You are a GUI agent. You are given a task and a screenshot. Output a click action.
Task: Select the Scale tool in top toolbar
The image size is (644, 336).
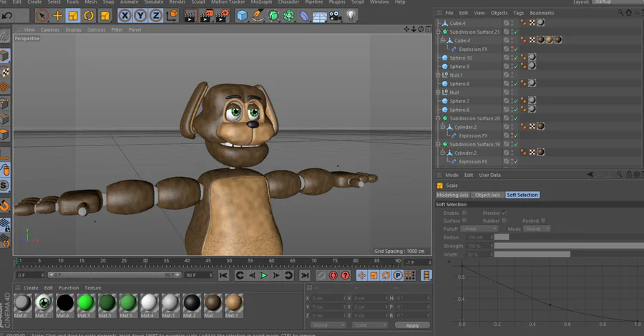coord(73,16)
